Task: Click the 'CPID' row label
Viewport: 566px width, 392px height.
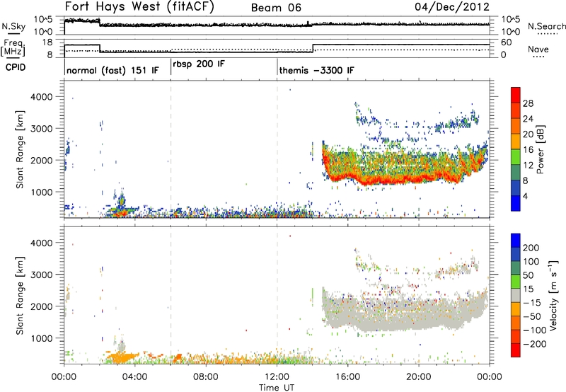Action: pyautogui.click(x=16, y=67)
